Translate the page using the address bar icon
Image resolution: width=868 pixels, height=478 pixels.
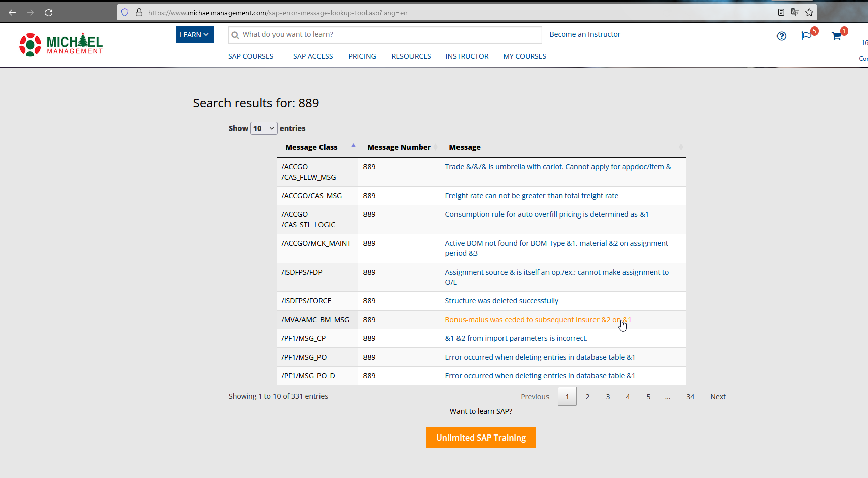pyautogui.click(x=795, y=12)
